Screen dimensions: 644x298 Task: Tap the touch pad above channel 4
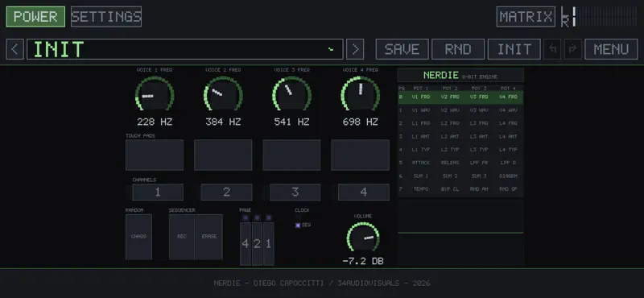pos(360,155)
